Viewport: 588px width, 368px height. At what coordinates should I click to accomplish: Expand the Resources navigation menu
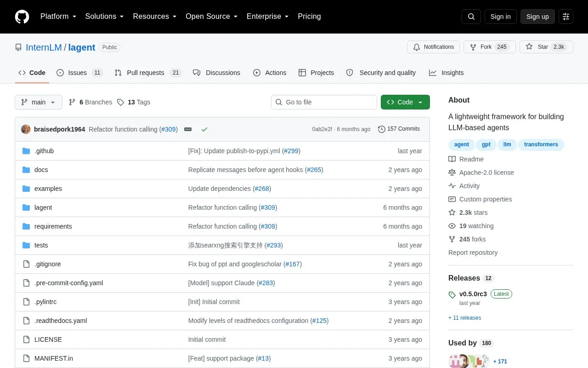[155, 17]
